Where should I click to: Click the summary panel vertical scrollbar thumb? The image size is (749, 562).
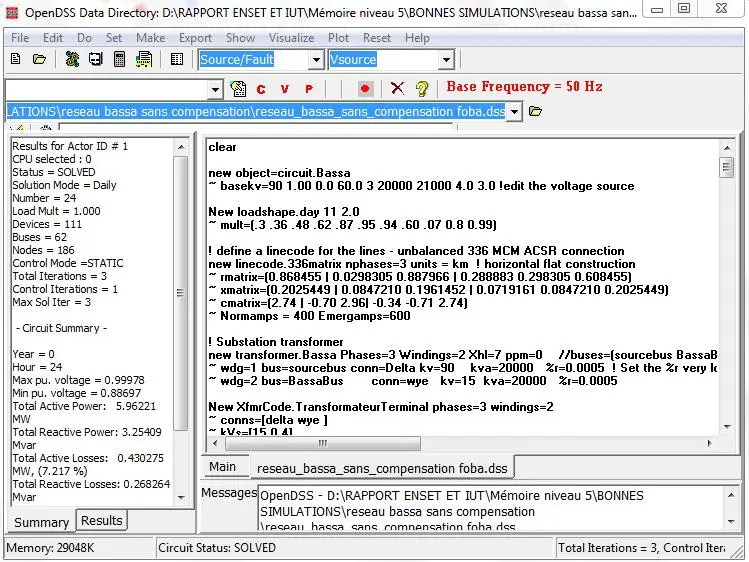click(x=181, y=293)
